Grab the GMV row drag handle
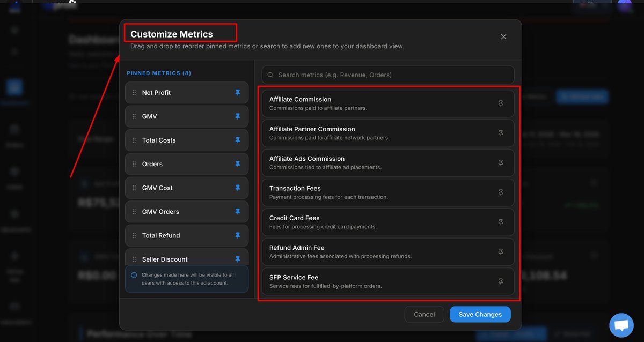Image resolution: width=644 pixels, height=342 pixels. tap(134, 116)
